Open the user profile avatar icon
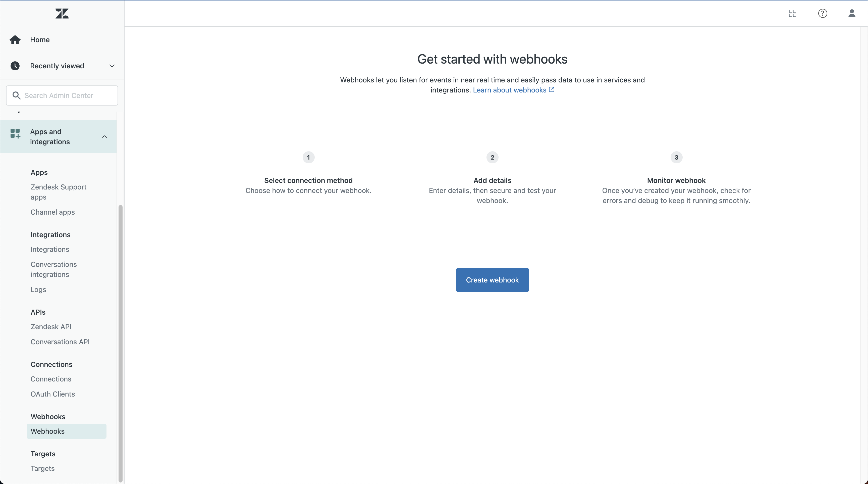Image resolution: width=868 pixels, height=484 pixels. [851, 14]
